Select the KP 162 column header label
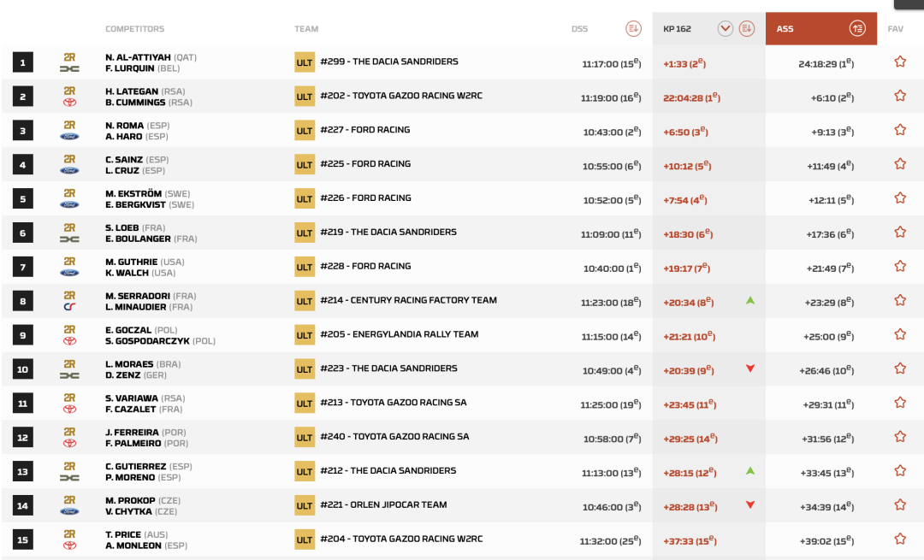924x560 pixels. pyautogui.click(x=677, y=29)
